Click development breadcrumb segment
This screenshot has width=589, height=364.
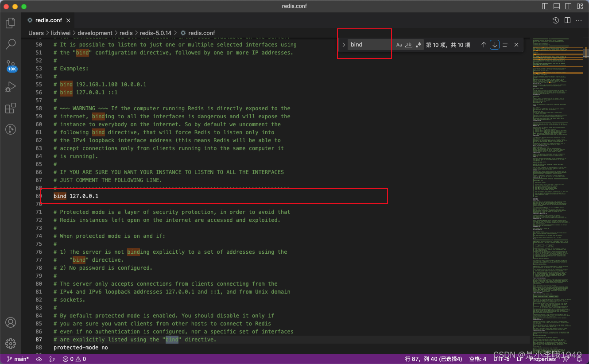tap(95, 33)
